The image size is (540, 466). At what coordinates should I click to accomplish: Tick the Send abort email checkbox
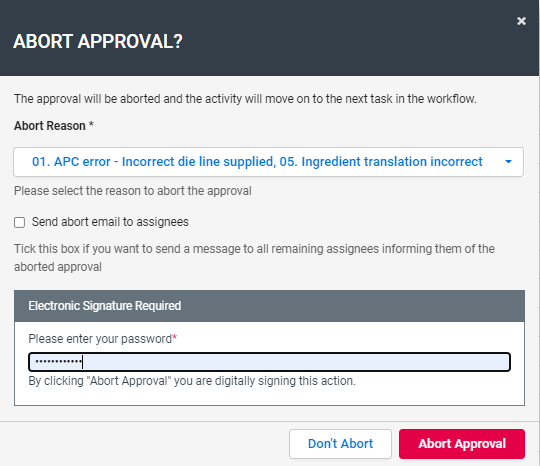[19, 222]
